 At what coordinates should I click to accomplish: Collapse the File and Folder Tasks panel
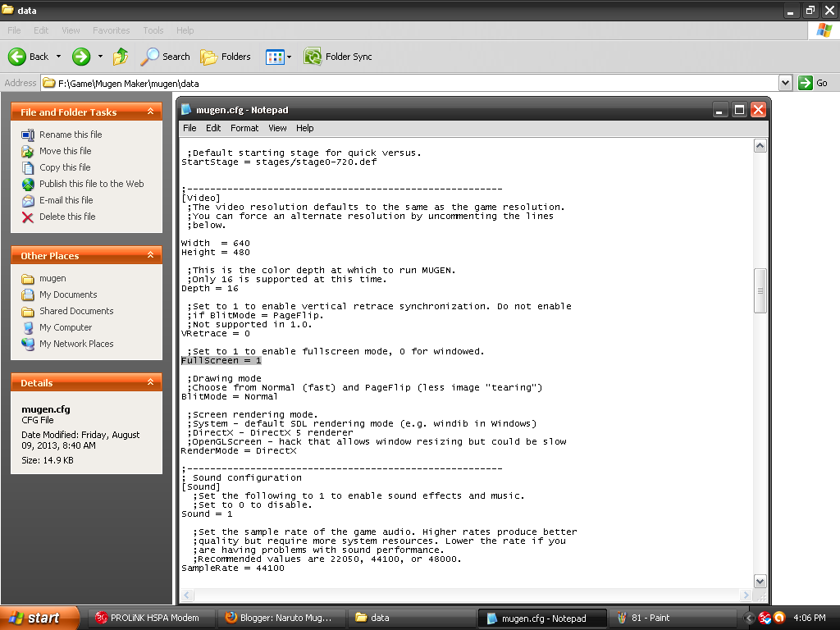(x=152, y=112)
